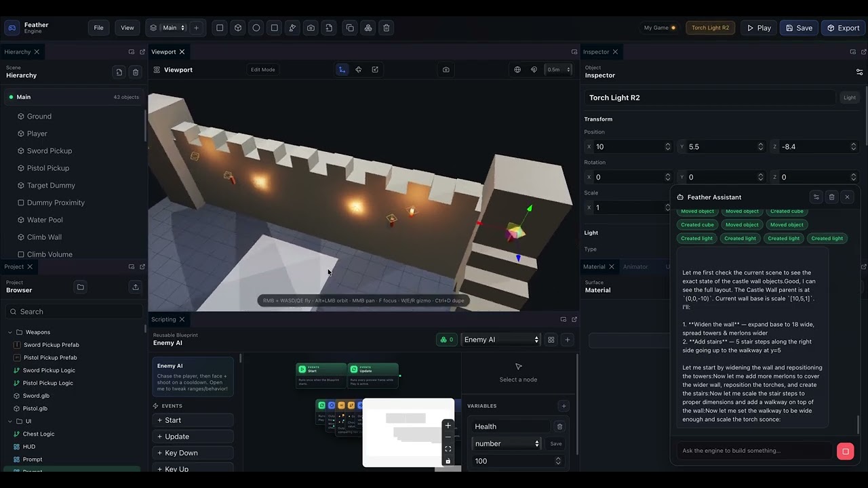Image resolution: width=868 pixels, height=488 pixels.
Task: Clear Feather Assistant chat with trash icon
Action: 832,197
